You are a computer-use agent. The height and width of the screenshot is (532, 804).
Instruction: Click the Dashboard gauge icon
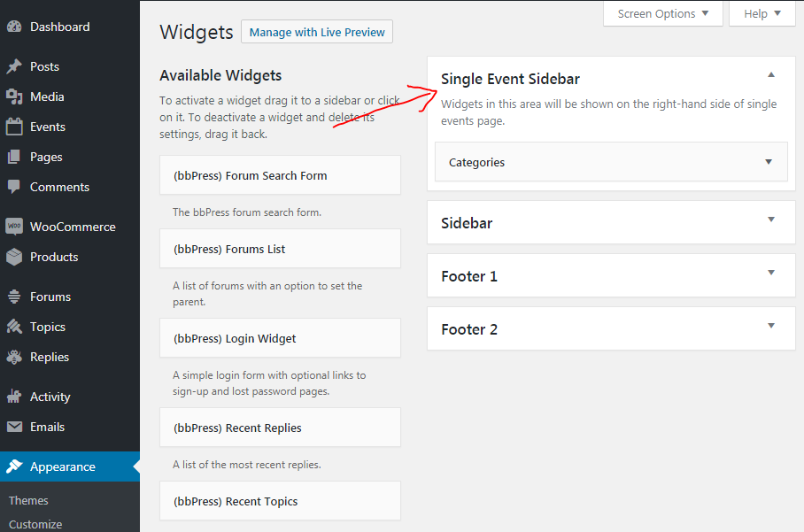coord(14,27)
